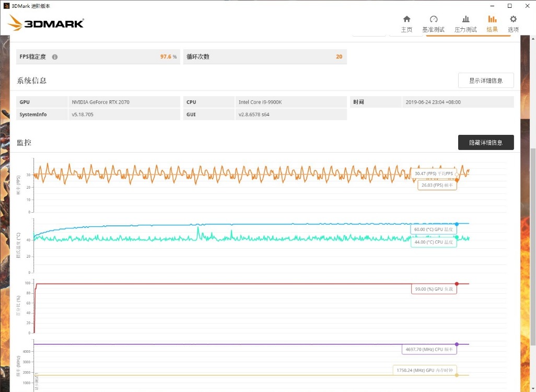Click the 3DMARK logo

point(46,23)
